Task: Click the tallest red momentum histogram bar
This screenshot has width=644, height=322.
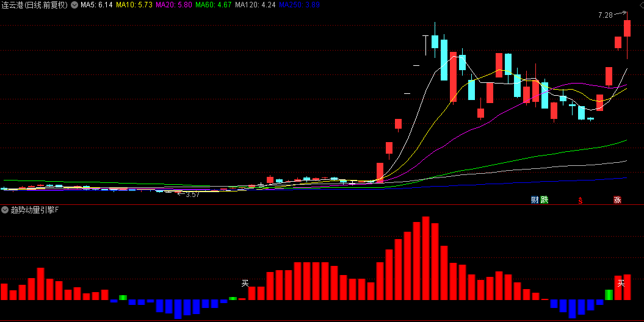Action: click(x=425, y=259)
